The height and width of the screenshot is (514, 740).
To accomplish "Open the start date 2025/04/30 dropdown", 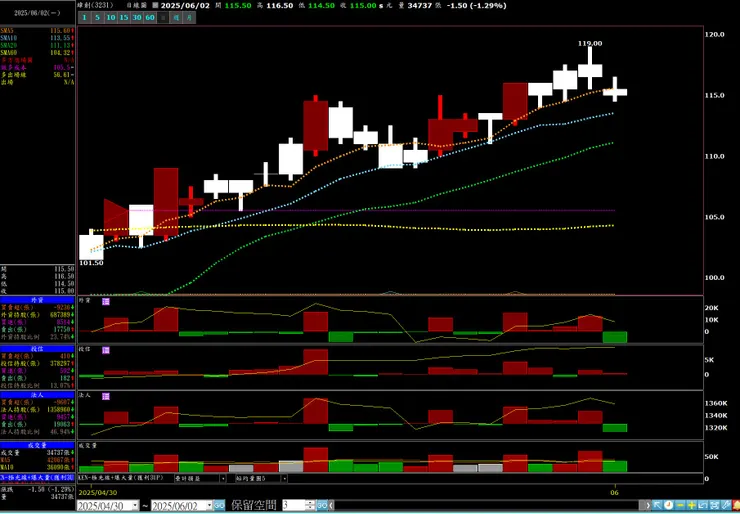I will (x=135, y=505).
